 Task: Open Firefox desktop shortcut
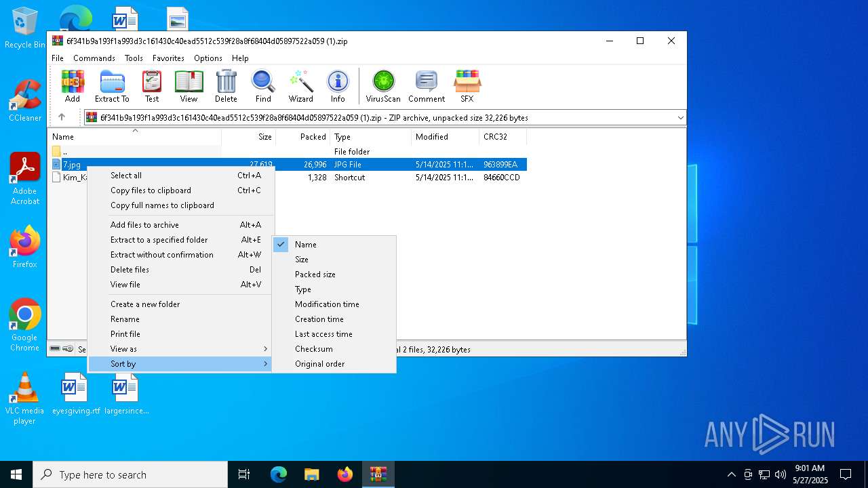point(25,247)
